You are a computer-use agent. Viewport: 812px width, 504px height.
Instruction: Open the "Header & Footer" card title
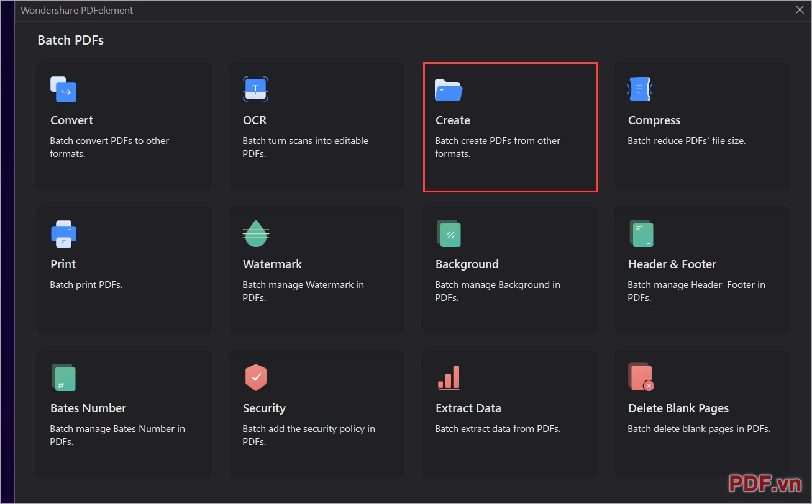pyautogui.click(x=672, y=264)
